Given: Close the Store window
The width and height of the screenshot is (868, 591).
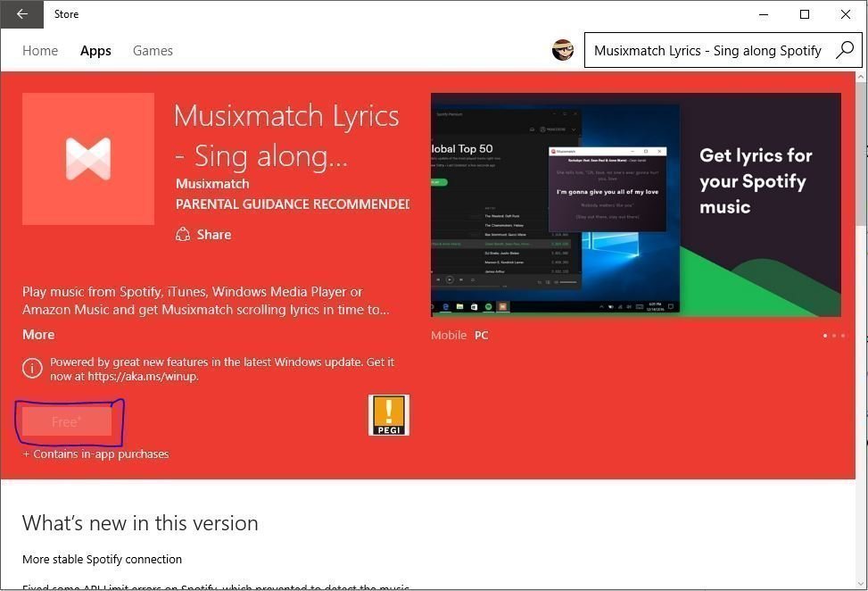Looking at the screenshot, I should pyautogui.click(x=846, y=14).
